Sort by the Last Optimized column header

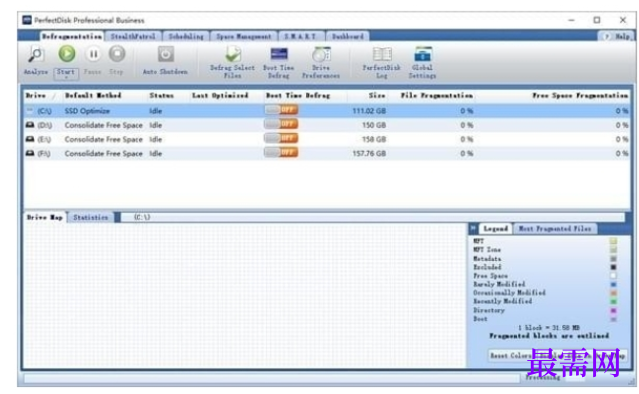click(220, 95)
